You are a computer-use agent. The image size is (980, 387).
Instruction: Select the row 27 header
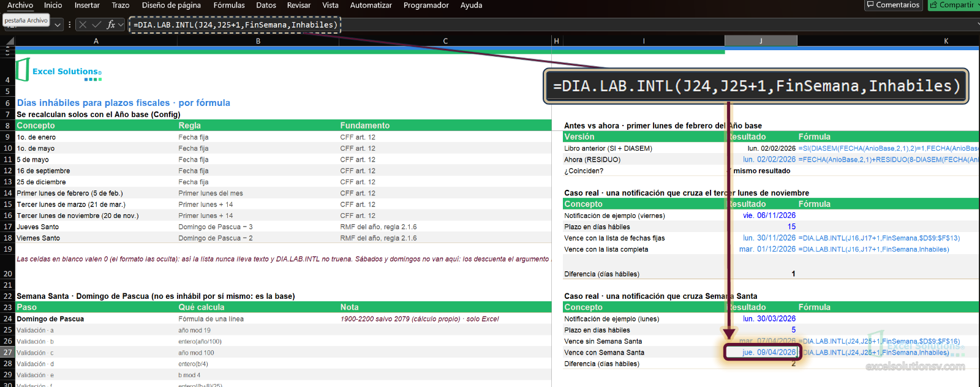pyautogui.click(x=7, y=353)
